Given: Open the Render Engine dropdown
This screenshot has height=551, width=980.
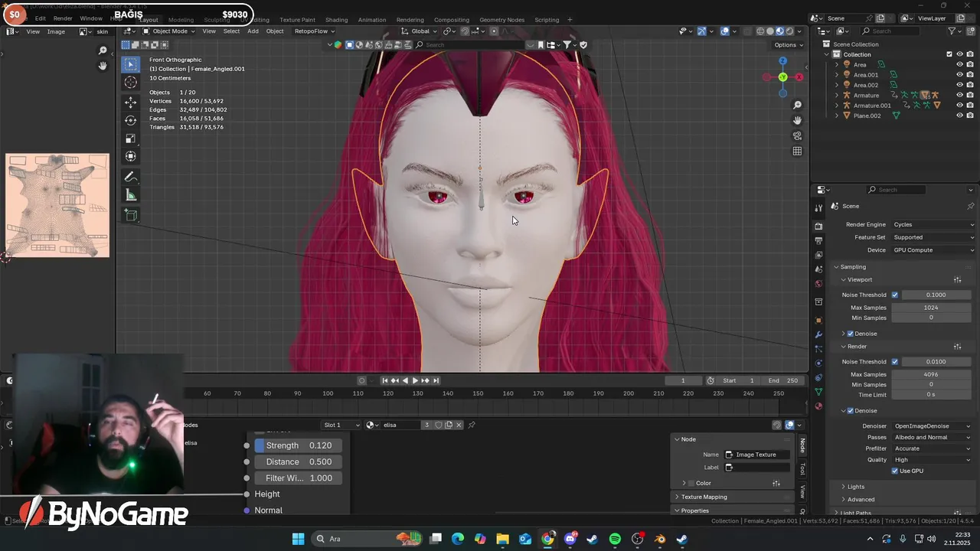Looking at the screenshot, I should coord(933,224).
